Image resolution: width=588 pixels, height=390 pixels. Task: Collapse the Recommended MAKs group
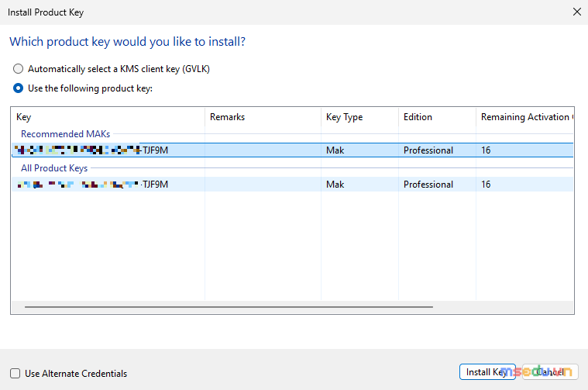[x=65, y=134]
